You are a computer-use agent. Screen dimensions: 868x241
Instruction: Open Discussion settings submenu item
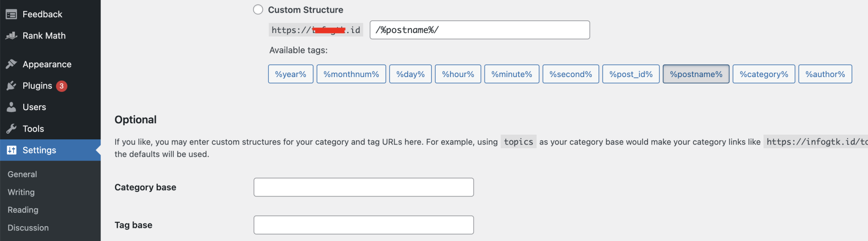(x=28, y=228)
